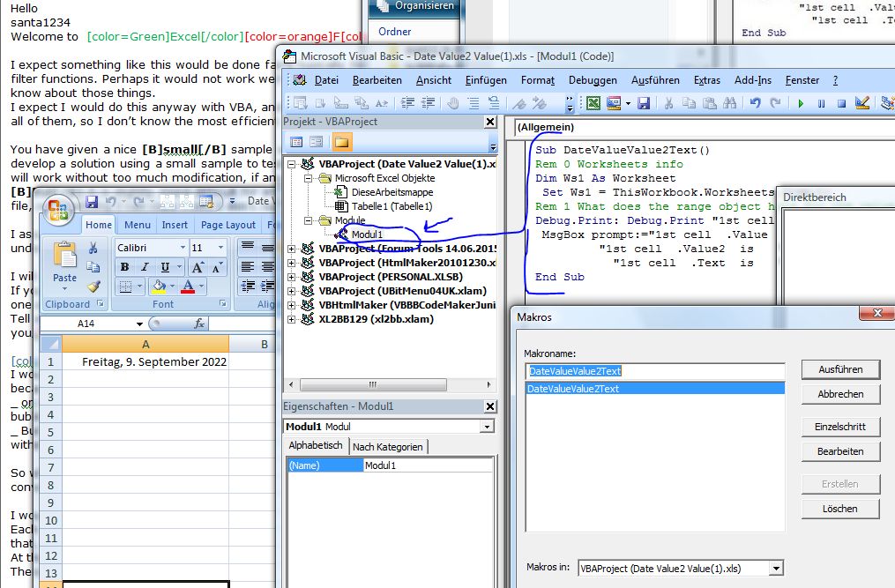Open the Name Box dropdown next to A14

coord(139,324)
